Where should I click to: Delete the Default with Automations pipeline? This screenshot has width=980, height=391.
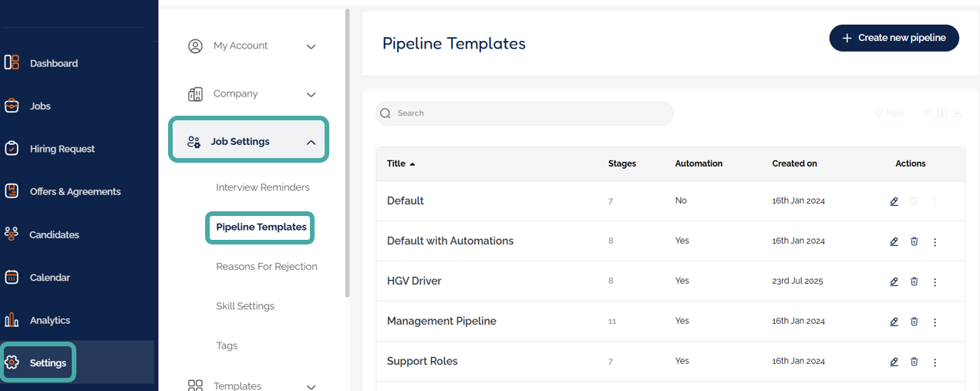(914, 241)
